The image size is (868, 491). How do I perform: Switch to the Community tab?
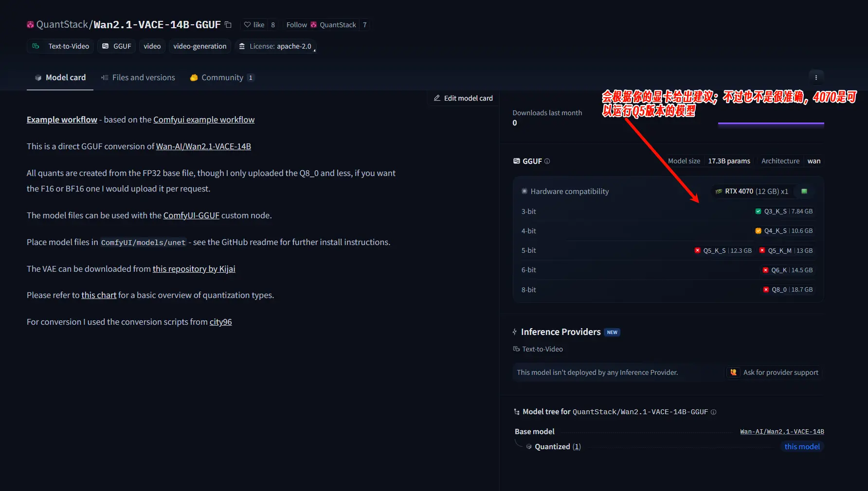222,77
